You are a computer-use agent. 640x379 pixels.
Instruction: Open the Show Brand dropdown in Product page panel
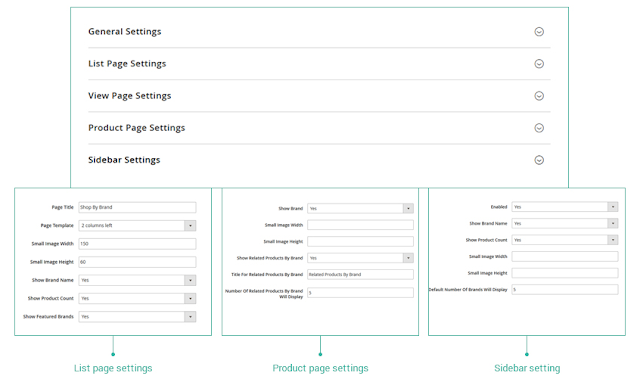[x=360, y=208]
